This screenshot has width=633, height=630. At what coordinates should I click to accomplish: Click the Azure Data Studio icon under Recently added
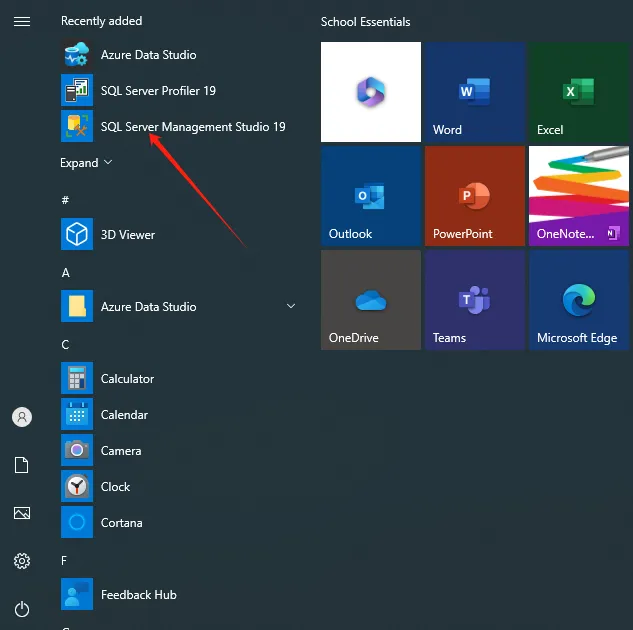click(77, 54)
